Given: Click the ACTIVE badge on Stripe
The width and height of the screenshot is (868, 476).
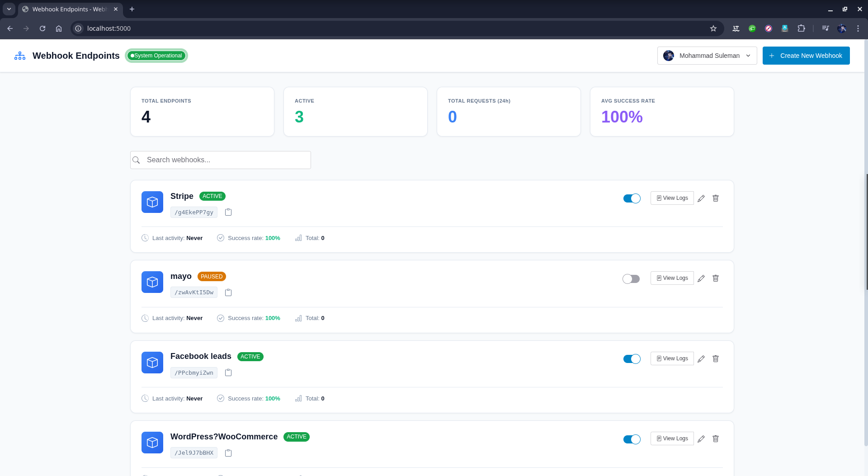Looking at the screenshot, I should pos(212,196).
